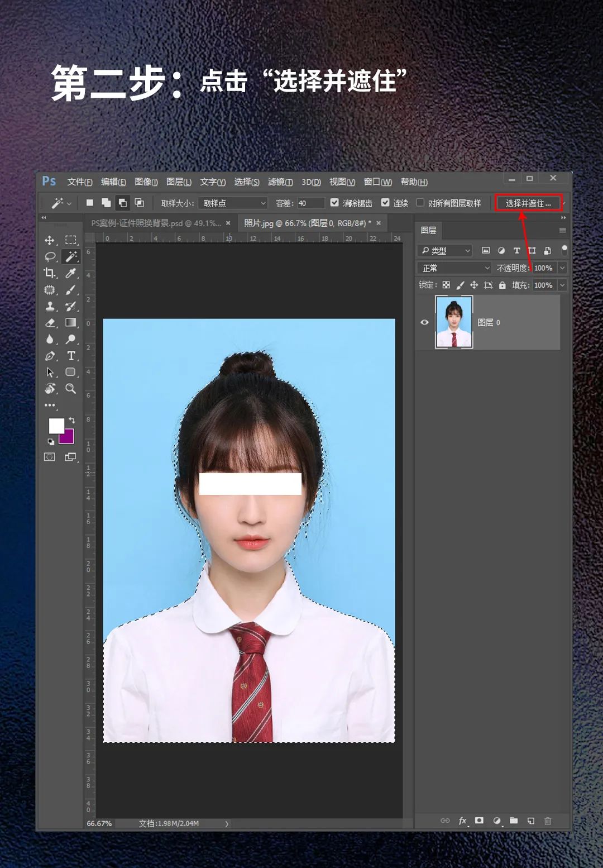Viewport: 603px width, 868px height.
Task: Open the 取样点 sample size dropdown
Action: point(233,203)
